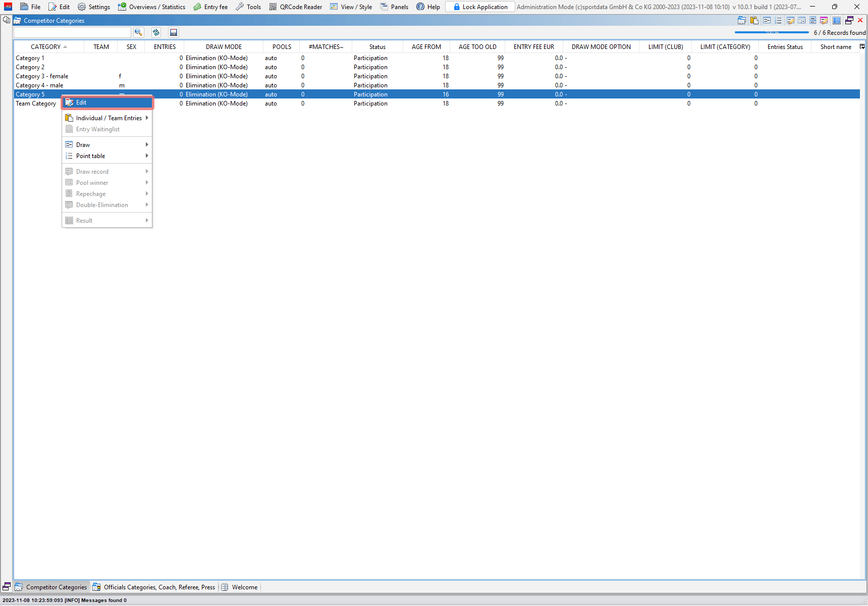
Task: Click the records progress bar
Action: (x=772, y=32)
